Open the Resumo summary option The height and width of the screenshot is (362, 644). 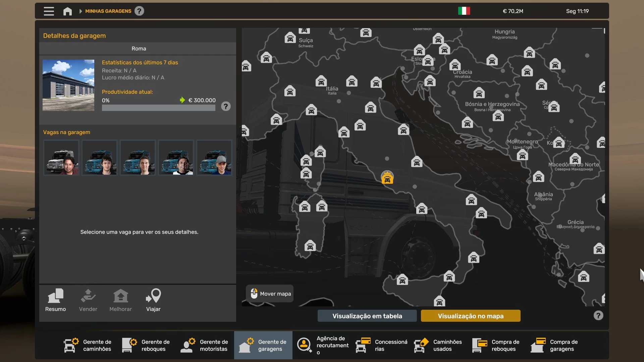point(56,300)
